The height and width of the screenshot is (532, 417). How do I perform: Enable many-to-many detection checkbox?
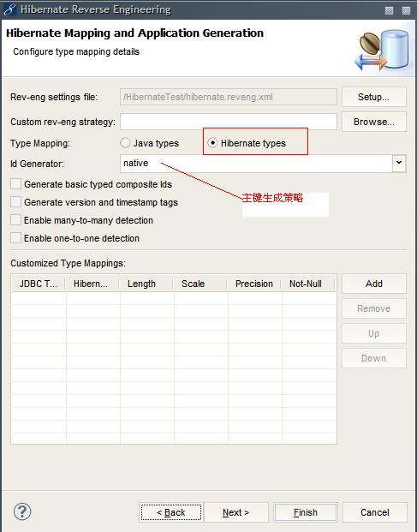click(x=16, y=220)
